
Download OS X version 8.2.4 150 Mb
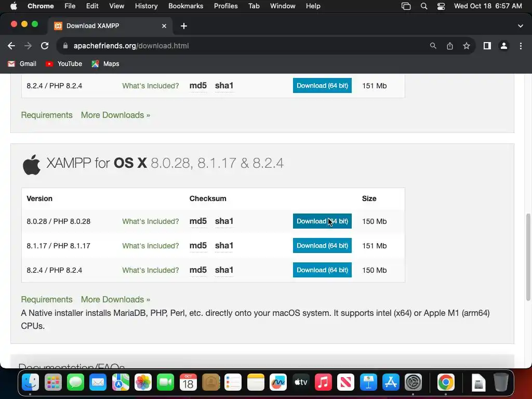pyautogui.click(x=322, y=270)
